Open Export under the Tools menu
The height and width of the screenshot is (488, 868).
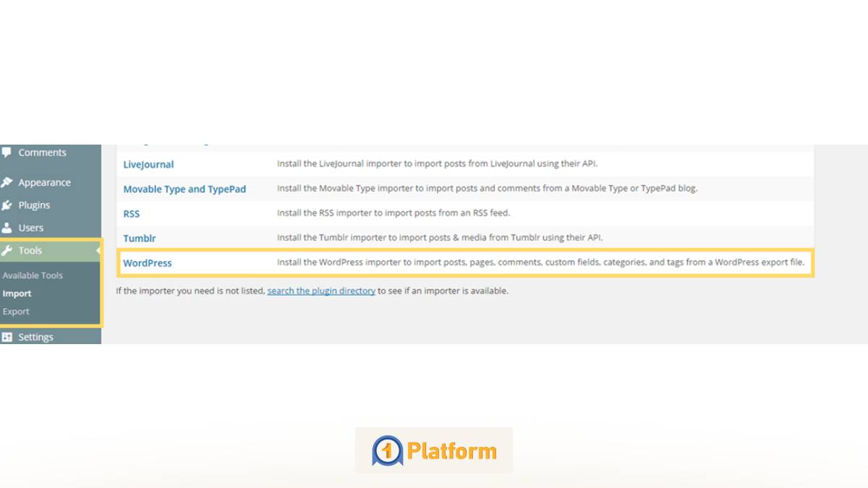coord(16,312)
